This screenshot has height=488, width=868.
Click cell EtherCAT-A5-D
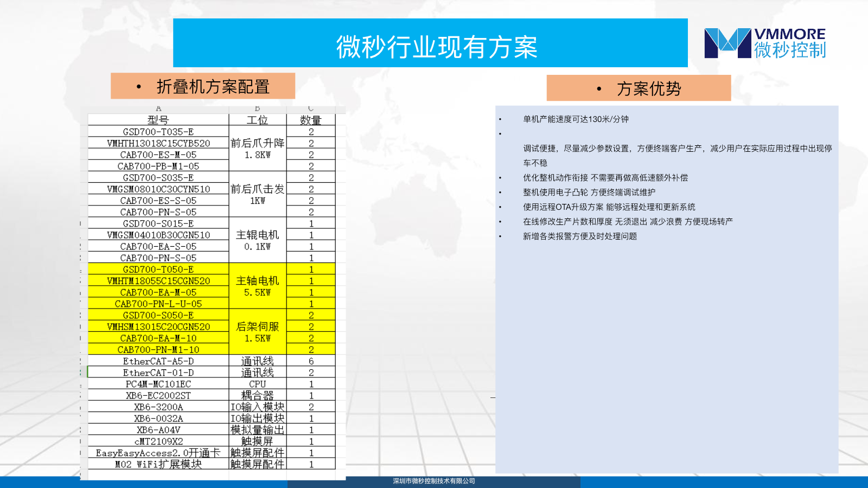click(158, 361)
